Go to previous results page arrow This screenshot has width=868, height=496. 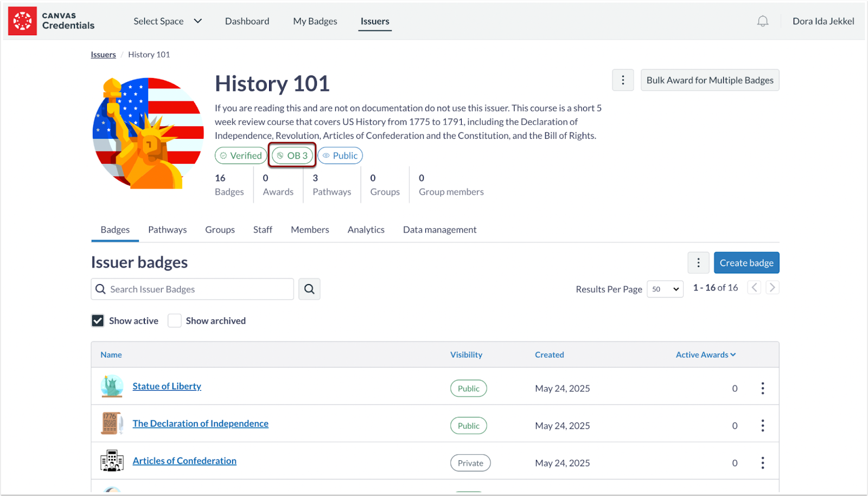(x=754, y=287)
